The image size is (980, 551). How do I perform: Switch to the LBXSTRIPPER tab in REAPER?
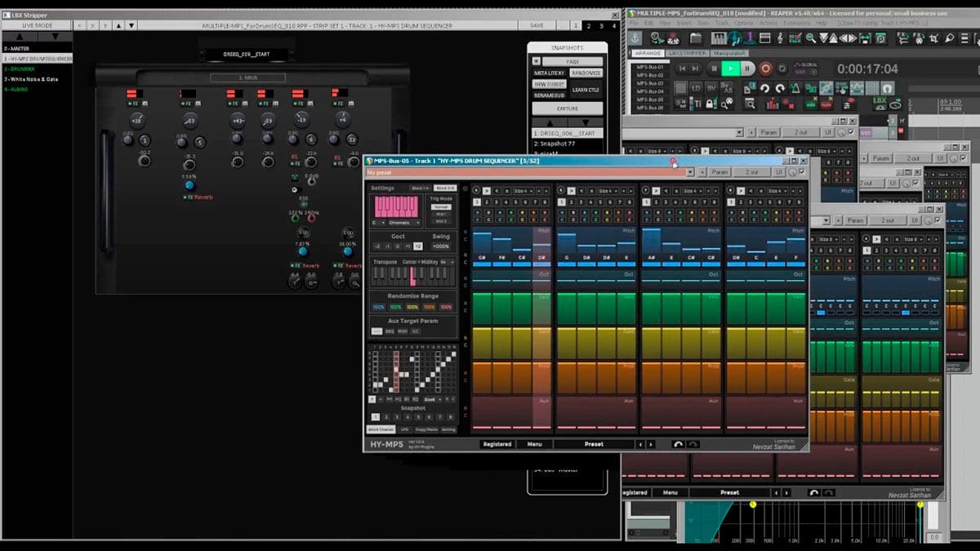coord(686,53)
